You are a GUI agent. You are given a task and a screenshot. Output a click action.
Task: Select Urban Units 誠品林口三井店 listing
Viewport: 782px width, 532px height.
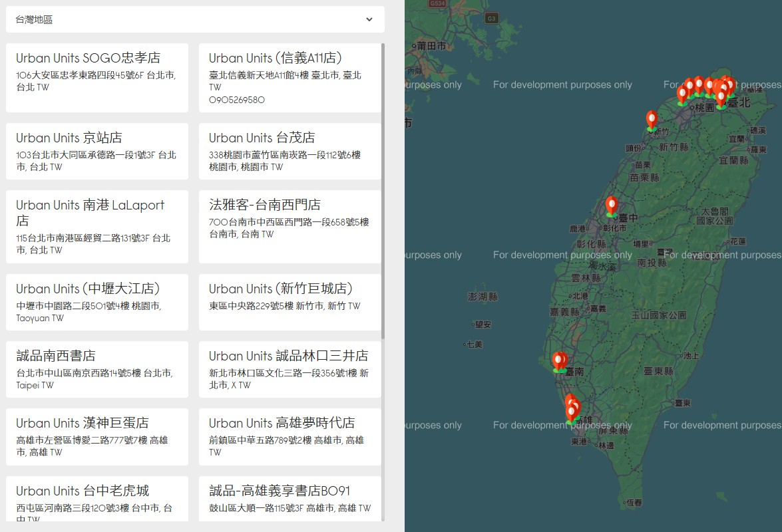(290, 369)
